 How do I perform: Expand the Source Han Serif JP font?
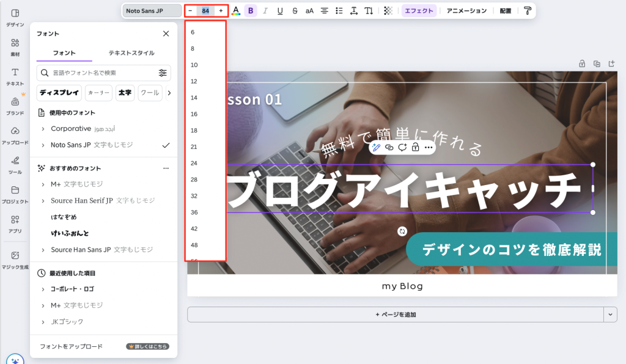[x=43, y=201]
